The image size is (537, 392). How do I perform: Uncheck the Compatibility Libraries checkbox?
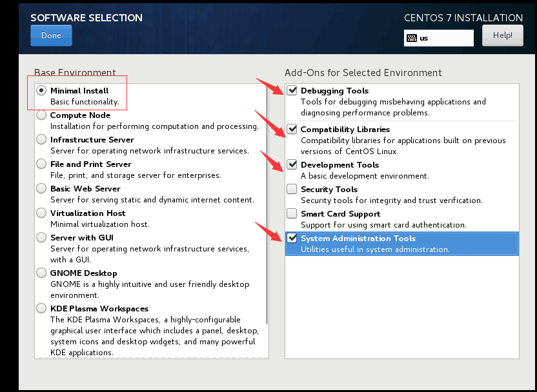pos(292,129)
